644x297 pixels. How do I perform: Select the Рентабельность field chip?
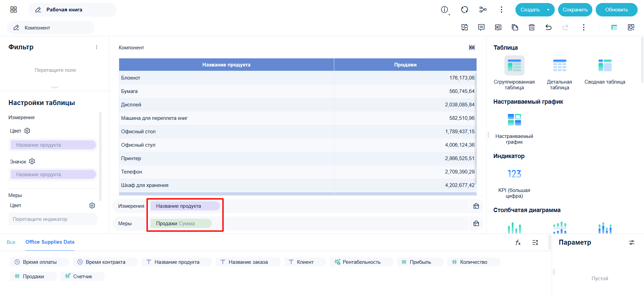(x=361, y=262)
